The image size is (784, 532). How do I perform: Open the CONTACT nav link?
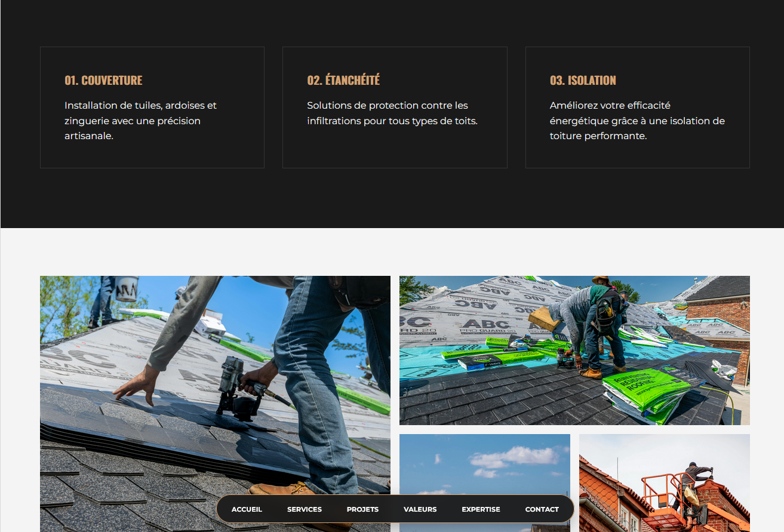pyautogui.click(x=542, y=509)
